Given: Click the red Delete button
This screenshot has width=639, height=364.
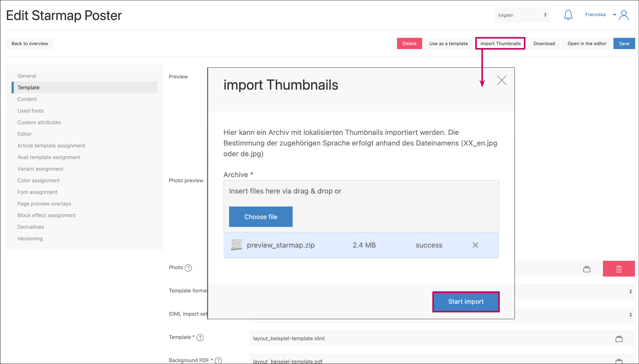Looking at the screenshot, I should coord(409,44).
